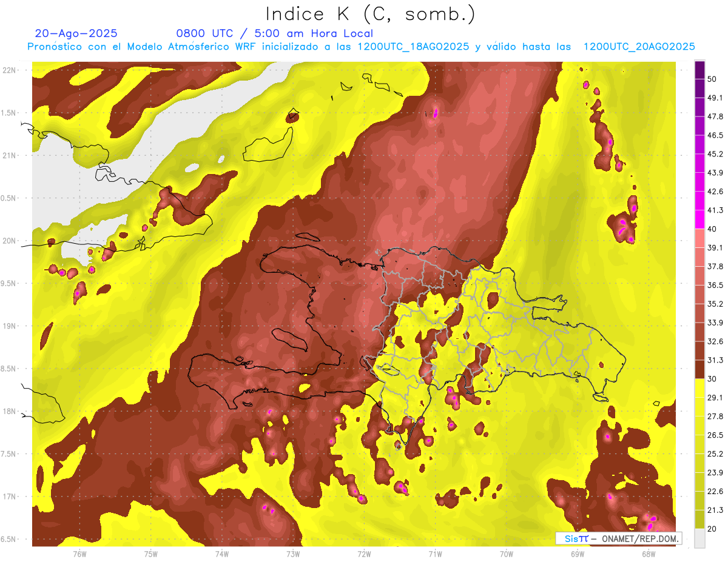Click the "72W" longitude axis label
Viewport: 728px width, 562px height.
tap(364, 554)
